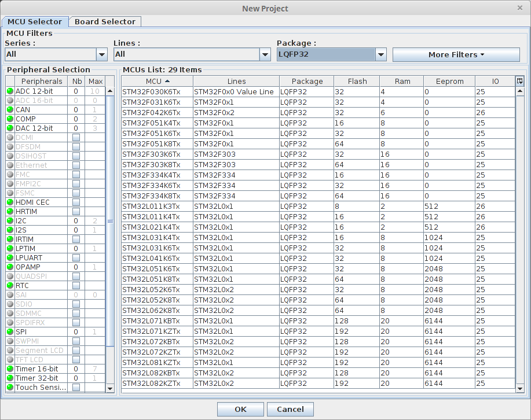Click the gray status dot beside Segment LCD
The image size is (531, 420).
click(10, 350)
